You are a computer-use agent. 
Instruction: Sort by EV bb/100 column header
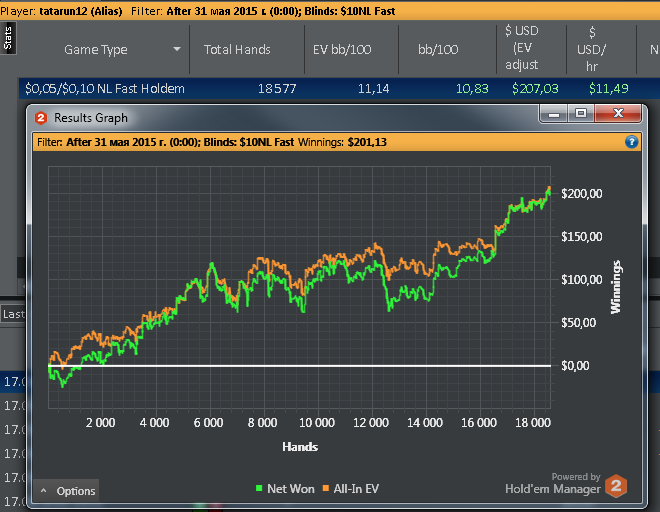[342, 50]
